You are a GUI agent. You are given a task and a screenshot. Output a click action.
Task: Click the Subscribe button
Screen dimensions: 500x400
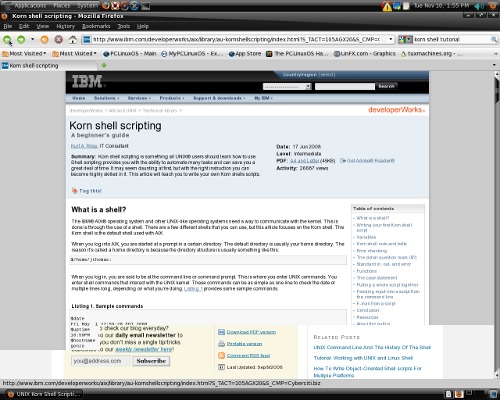pos(151,361)
